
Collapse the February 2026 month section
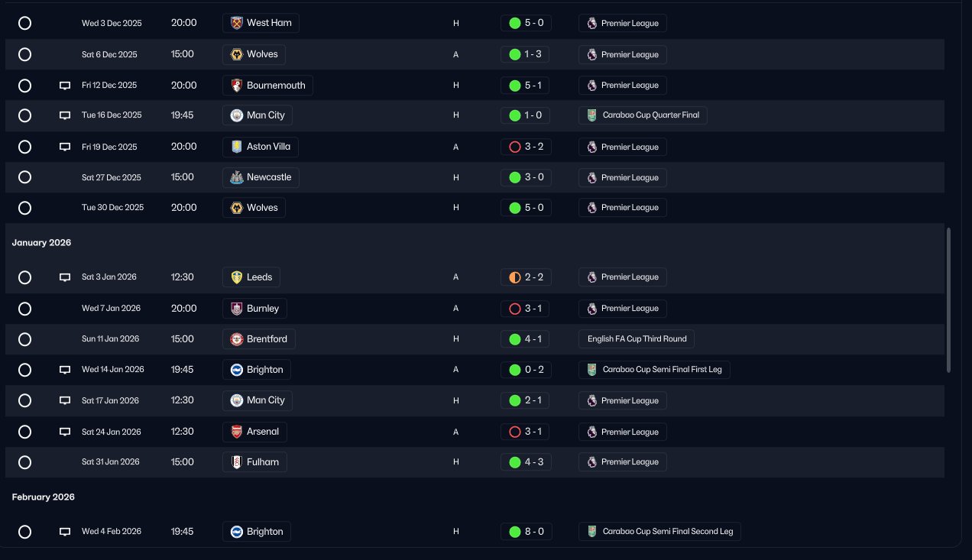(44, 497)
